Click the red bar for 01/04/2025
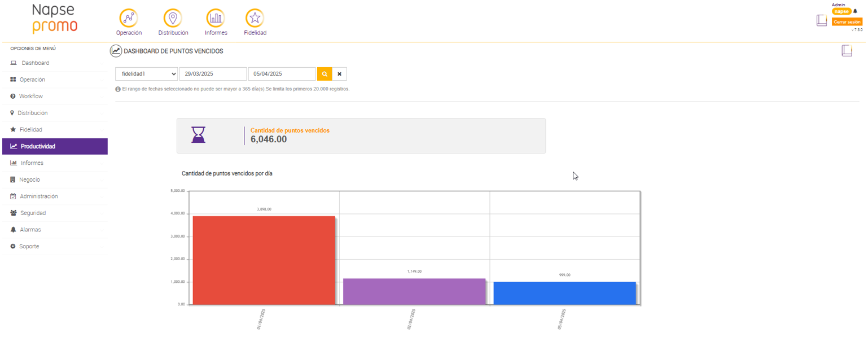This screenshot has height=346, width=868. (264, 260)
